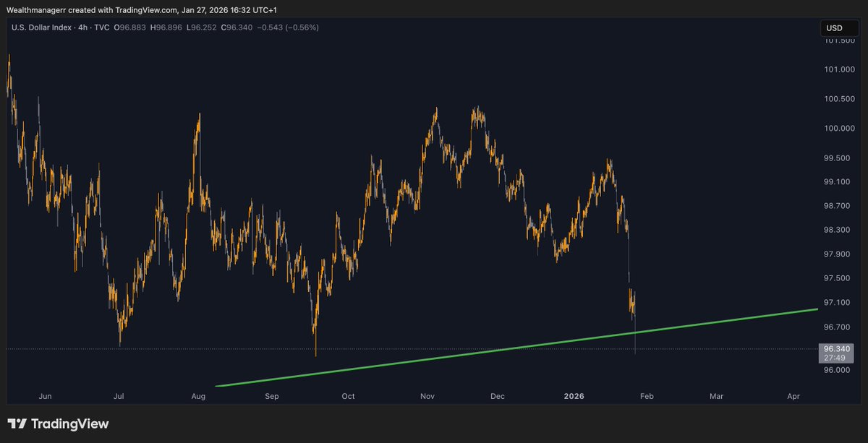Screen dimensions: 868x443
Task: Click the TradingView logo
Action: point(58,424)
